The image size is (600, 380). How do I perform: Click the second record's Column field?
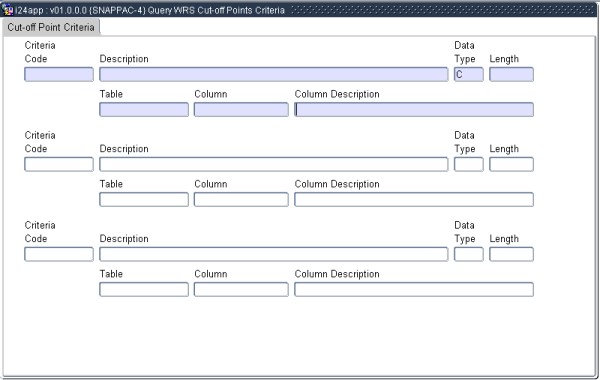coord(241,199)
